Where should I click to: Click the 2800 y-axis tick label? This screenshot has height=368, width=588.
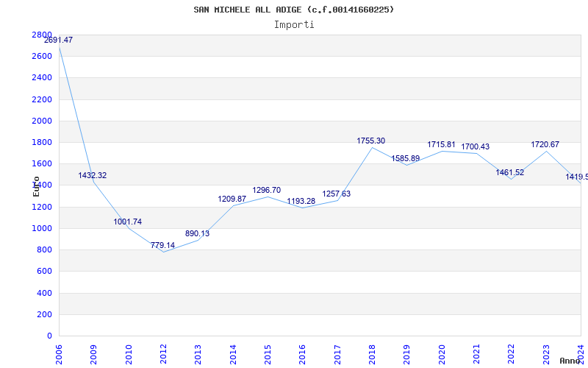[x=42, y=35]
